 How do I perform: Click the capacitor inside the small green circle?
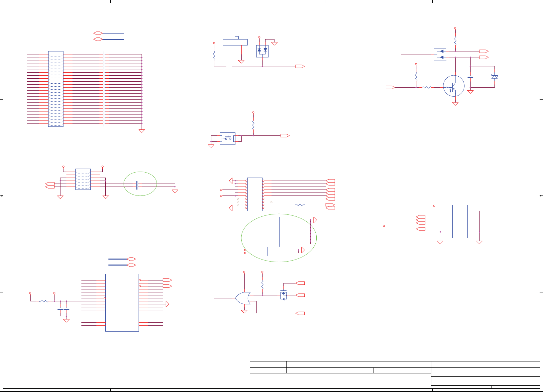tap(137, 185)
